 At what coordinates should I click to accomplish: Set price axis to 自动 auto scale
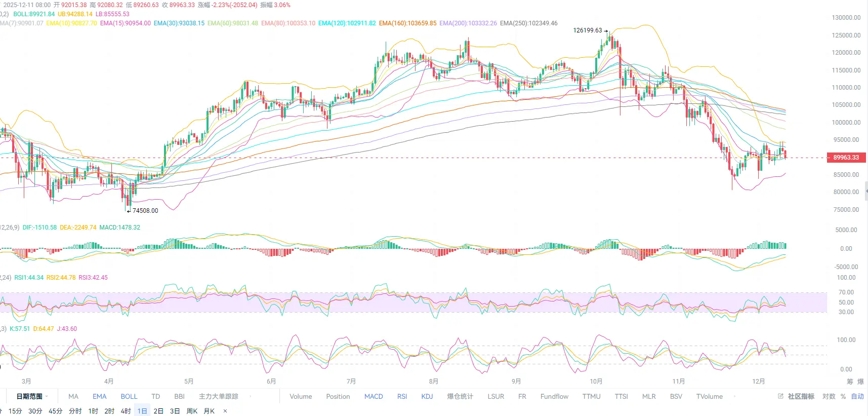(857, 396)
